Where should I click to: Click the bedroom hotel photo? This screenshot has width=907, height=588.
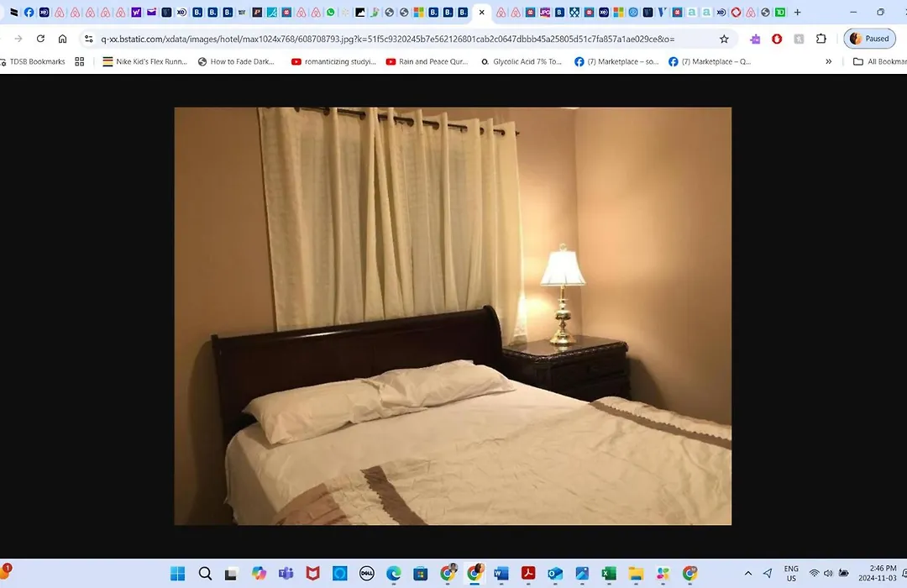point(453,316)
